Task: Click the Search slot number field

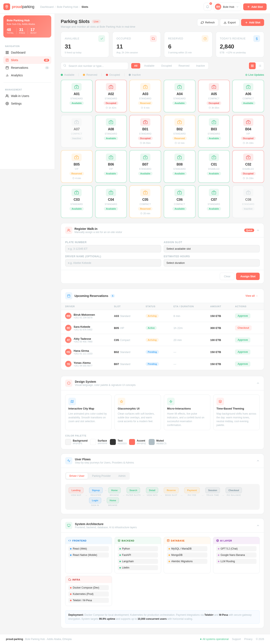Action: click(94, 66)
